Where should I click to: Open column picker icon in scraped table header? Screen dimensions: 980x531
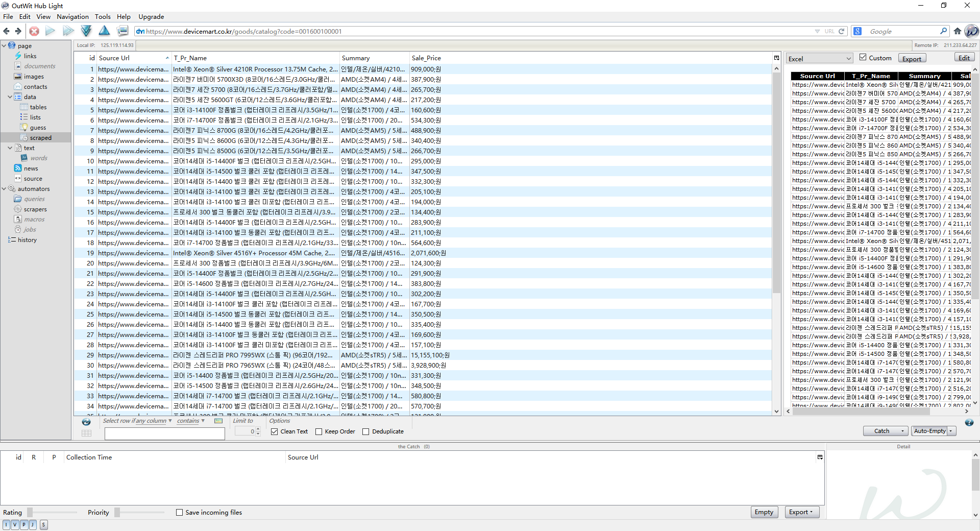pos(777,58)
